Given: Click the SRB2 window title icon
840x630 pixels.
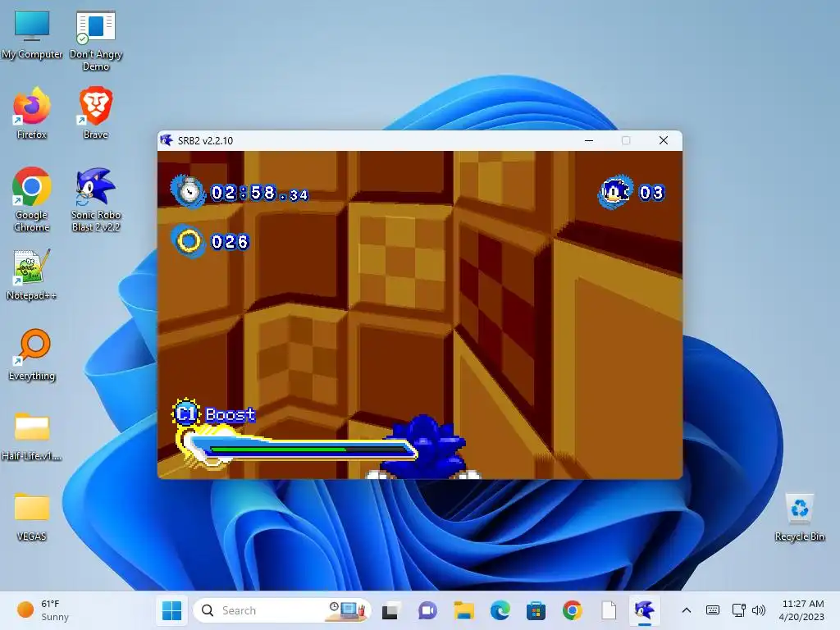Looking at the screenshot, I should click(x=167, y=140).
